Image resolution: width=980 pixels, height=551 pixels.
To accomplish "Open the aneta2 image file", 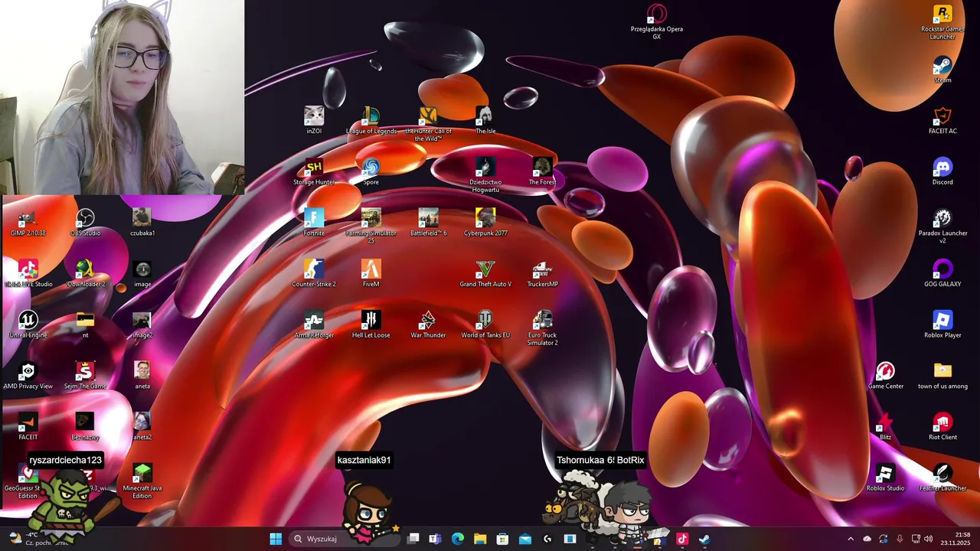I will 142,427.
